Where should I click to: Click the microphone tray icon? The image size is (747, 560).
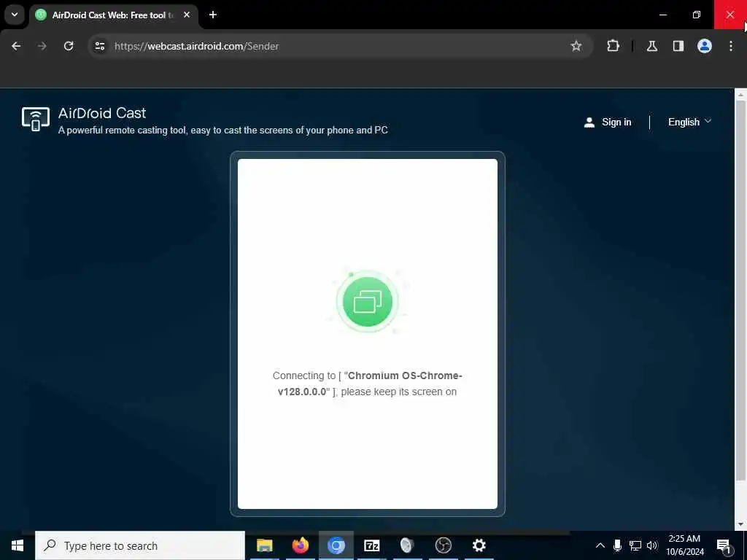coord(617,545)
